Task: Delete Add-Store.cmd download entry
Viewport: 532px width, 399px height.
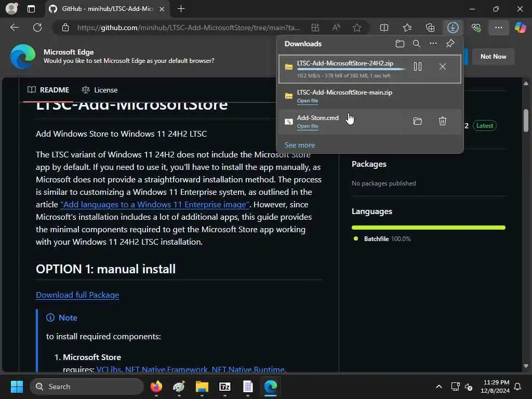Action: click(443, 121)
